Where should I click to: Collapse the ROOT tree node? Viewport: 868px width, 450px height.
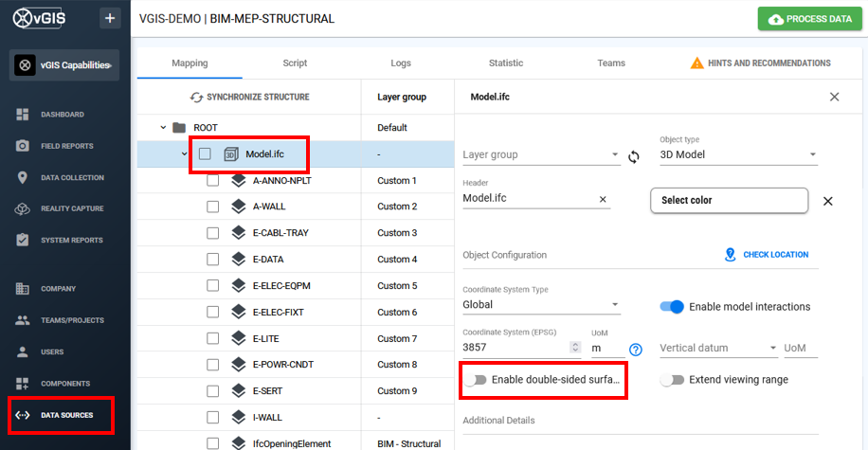[163, 127]
